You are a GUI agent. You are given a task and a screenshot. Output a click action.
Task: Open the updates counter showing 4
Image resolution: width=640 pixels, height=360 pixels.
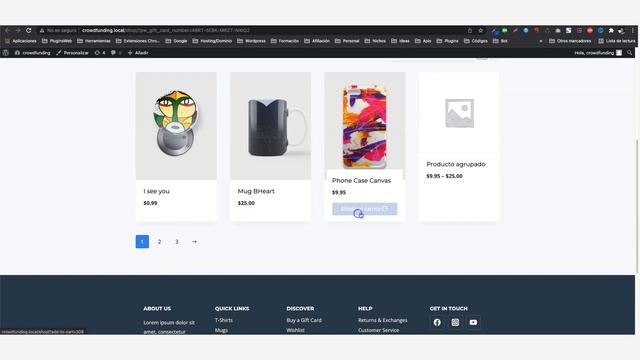coord(100,53)
